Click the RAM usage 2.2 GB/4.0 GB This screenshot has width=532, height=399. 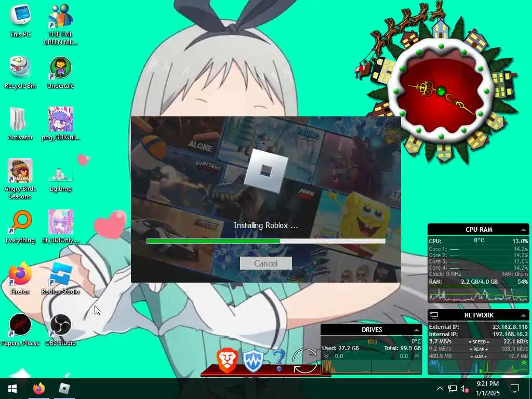click(x=479, y=282)
